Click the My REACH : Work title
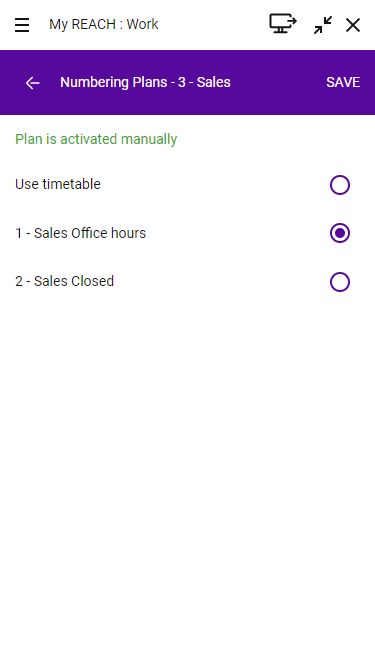The height and width of the screenshot is (667, 375). pyautogui.click(x=104, y=24)
